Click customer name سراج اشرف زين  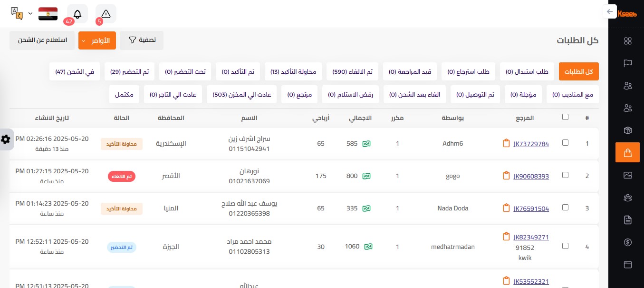[250, 139]
